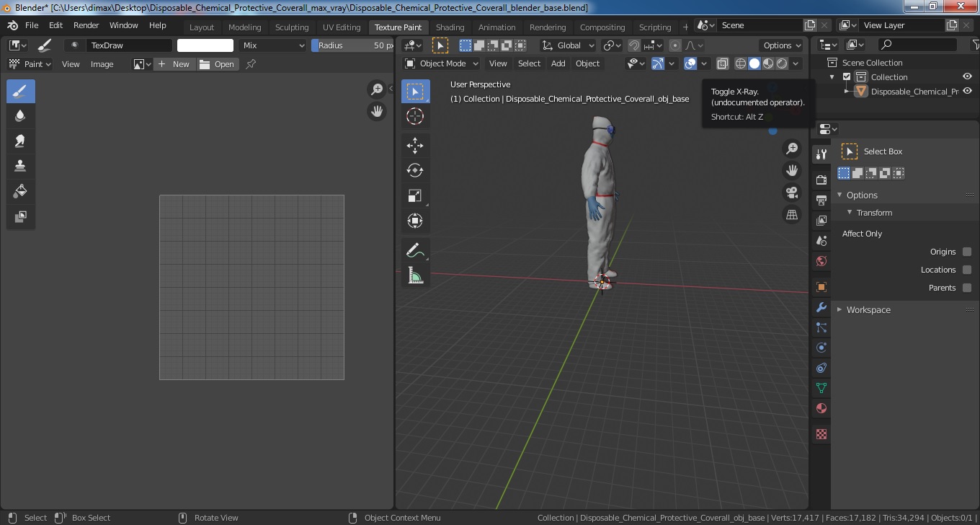Toggle proportional editing button
This screenshot has width=980, height=525.
pyautogui.click(x=674, y=45)
